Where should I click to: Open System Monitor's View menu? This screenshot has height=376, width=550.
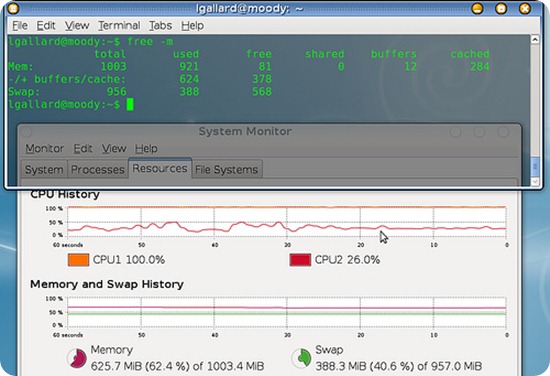point(114,149)
